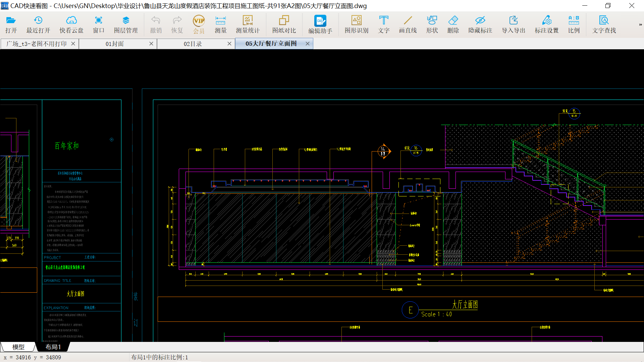Image resolution: width=644 pixels, height=362 pixels.
Task: Click the 大厅立面图 title-block name
Action: (x=75, y=294)
